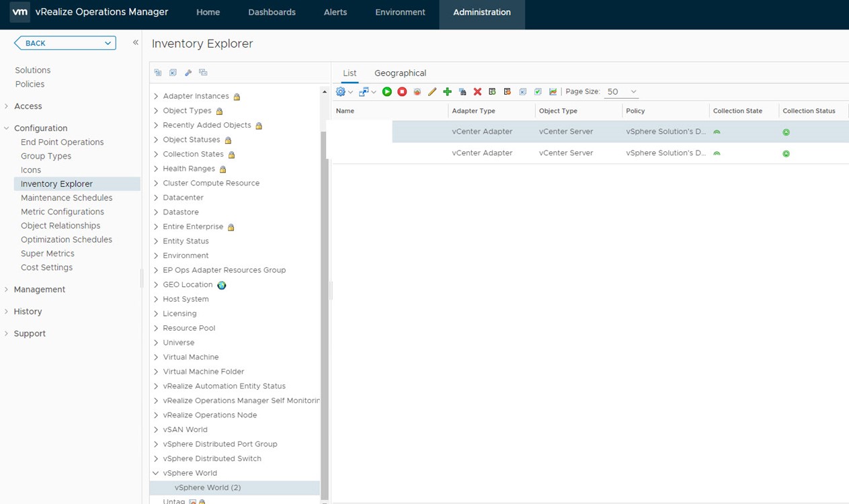The height and width of the screenshot is (504, 849).
Task: Open Policies in the sidebar
Action: (x=30, y=84)
